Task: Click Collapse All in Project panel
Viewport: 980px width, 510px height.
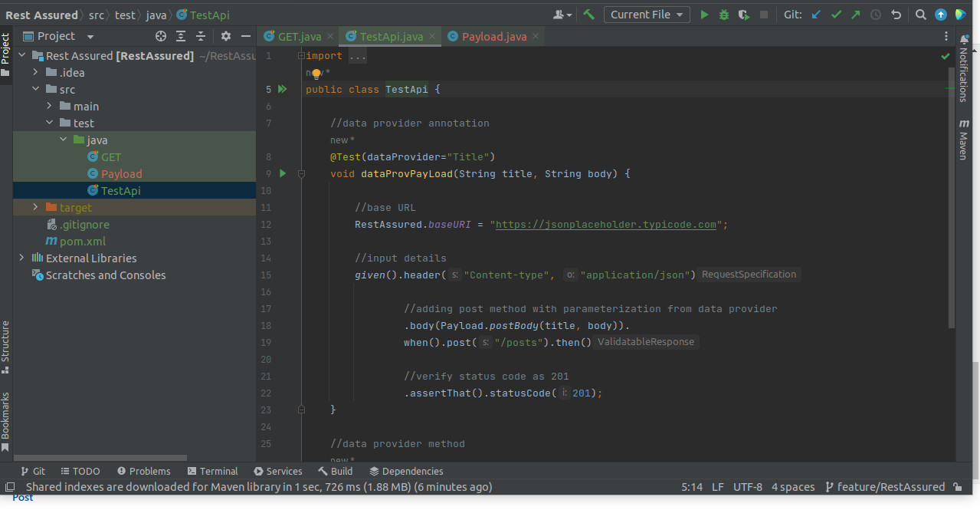Action: 201,36
